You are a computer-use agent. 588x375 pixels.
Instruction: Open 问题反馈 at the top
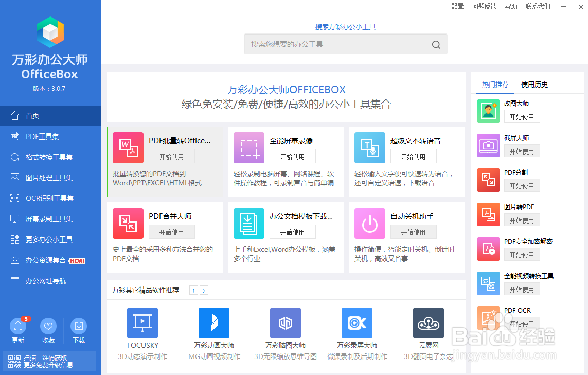[485, 6]
